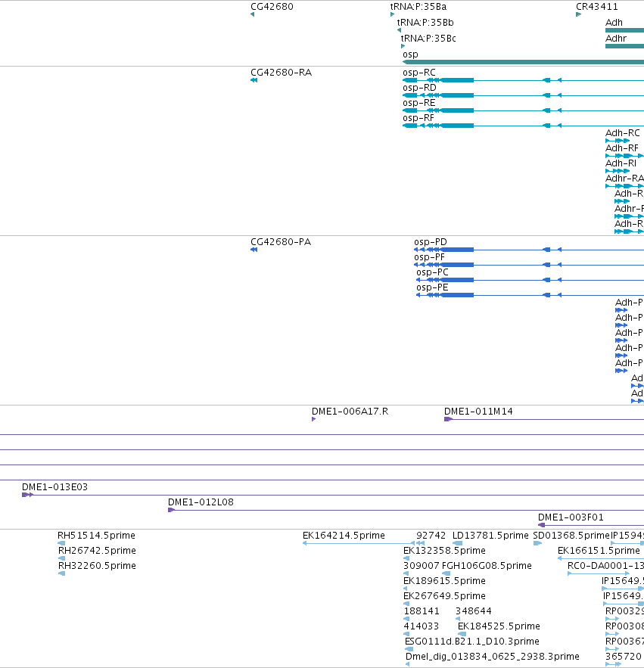Click the long EK164214.5prime EST line
The width and height of the screenshot is (644, 668).
click(358, 543)
